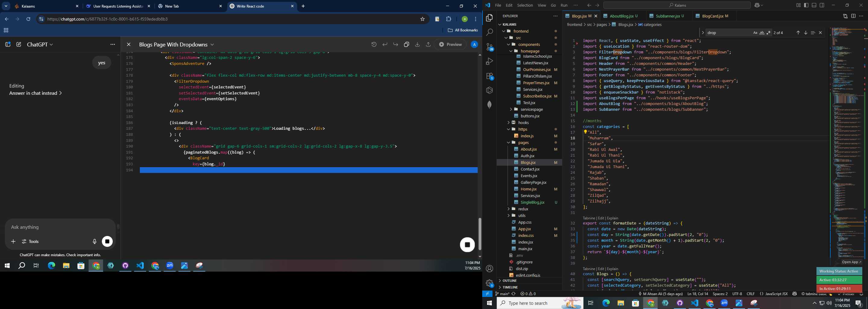Switch to the AboutBlog.jsx editor tab
This screenshot has width=868, height=309.
(x=623, y=16)
